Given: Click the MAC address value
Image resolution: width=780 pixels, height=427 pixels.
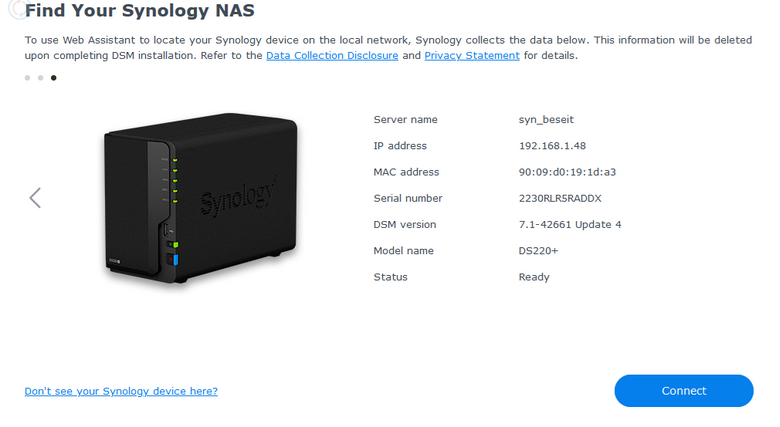Looking at the screenshot, I should pos(567,172).
